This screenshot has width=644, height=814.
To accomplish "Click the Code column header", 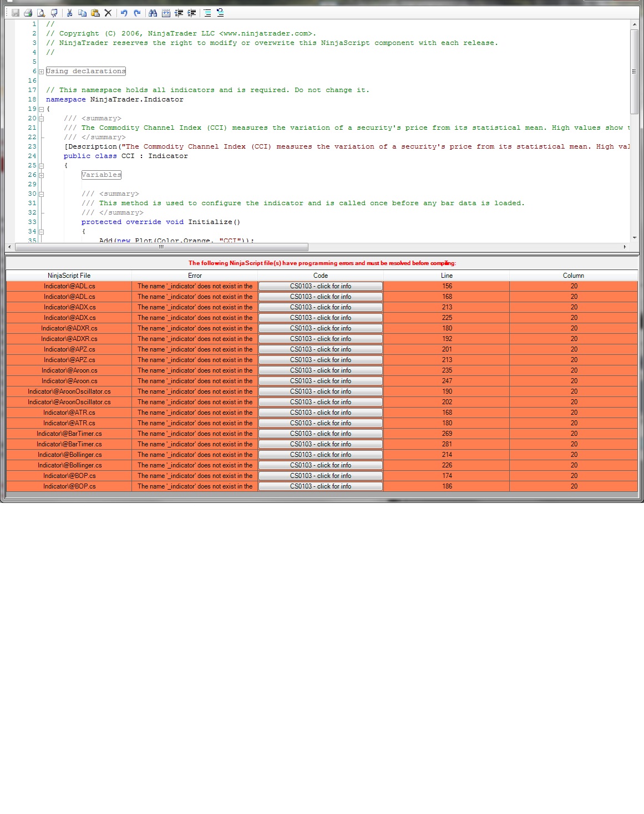I will tap(321, 276).
